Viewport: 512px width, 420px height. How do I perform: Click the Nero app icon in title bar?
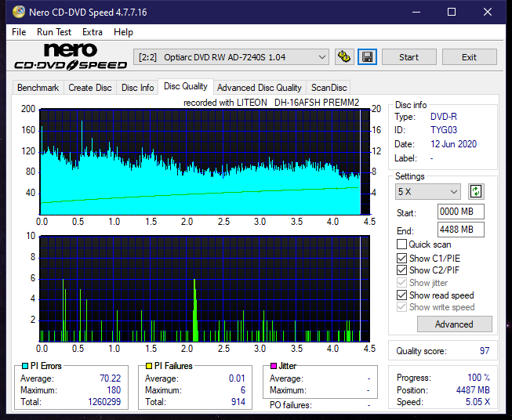click(19, 12)
